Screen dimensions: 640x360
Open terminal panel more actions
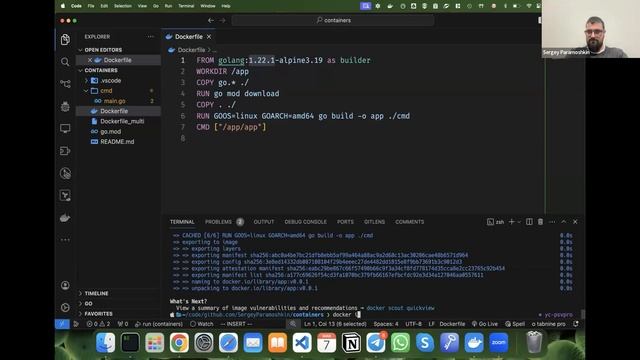tap(552, 222)
